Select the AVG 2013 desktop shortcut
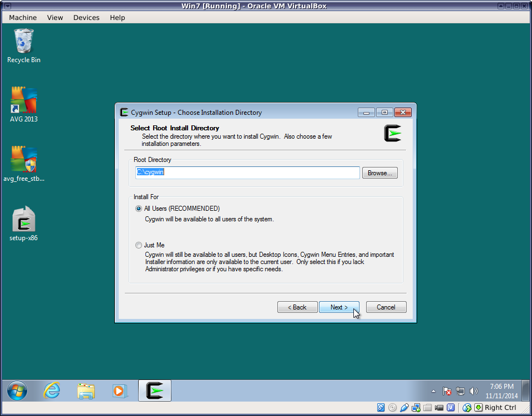The width and height of the screenshot is (532, 416). point(24,104)
